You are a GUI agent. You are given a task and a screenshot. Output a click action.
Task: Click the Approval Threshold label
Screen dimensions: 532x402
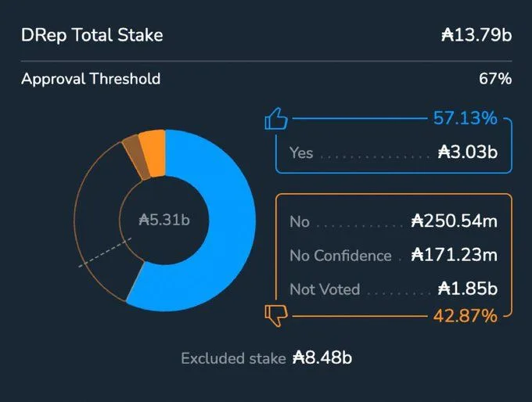pyautogui.click(x=91, y=79)
